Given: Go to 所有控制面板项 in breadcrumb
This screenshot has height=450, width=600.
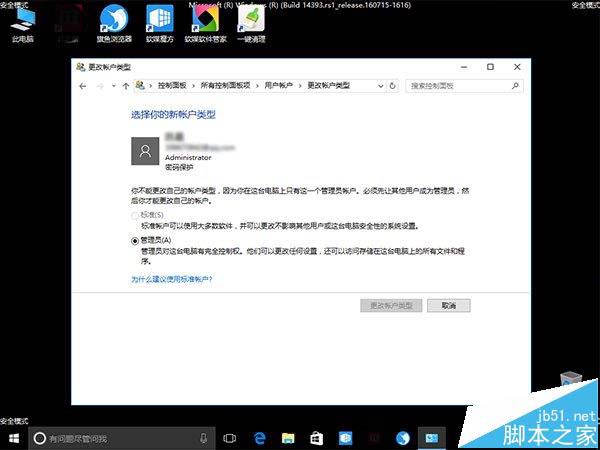Looking at the screenshot, I should 225,86.
